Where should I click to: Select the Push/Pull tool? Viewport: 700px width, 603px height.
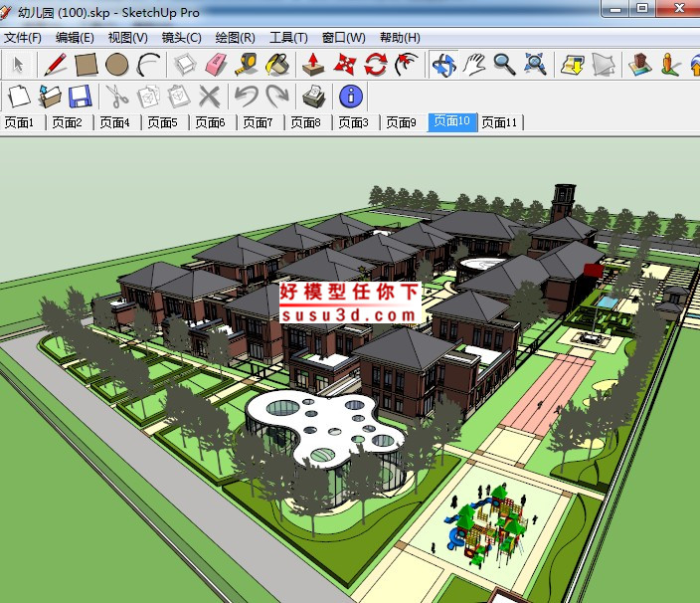tap(313, 65)
